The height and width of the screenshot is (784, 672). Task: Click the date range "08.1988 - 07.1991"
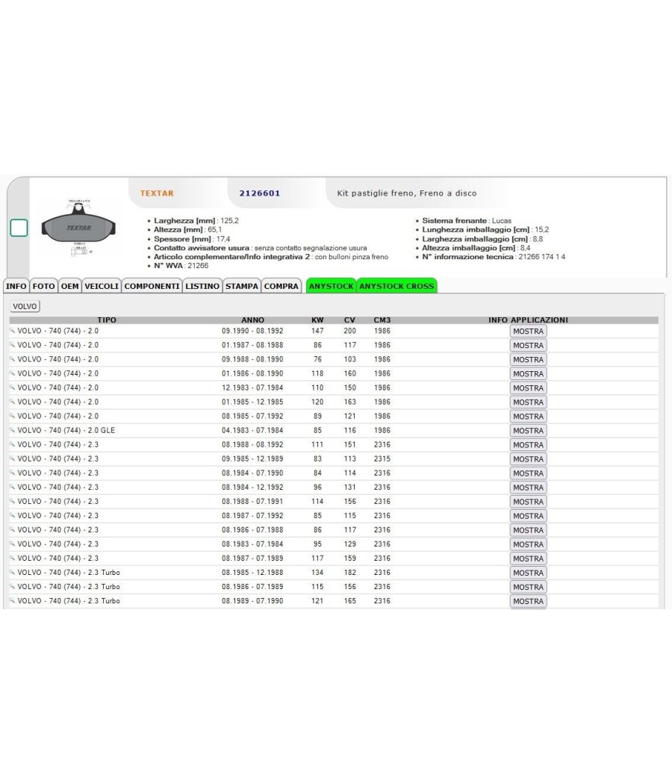coord(252,501)
